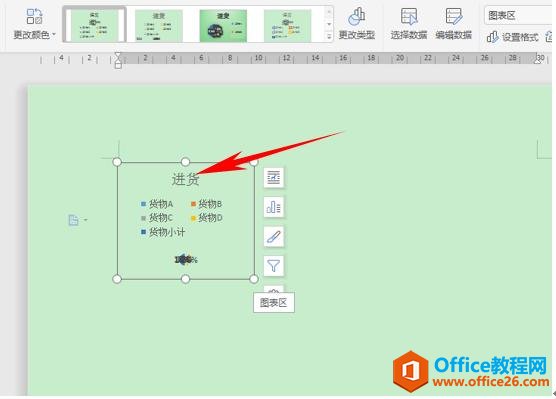
Task: Select the first chart style thumbnail
Action: pos(94,25)
